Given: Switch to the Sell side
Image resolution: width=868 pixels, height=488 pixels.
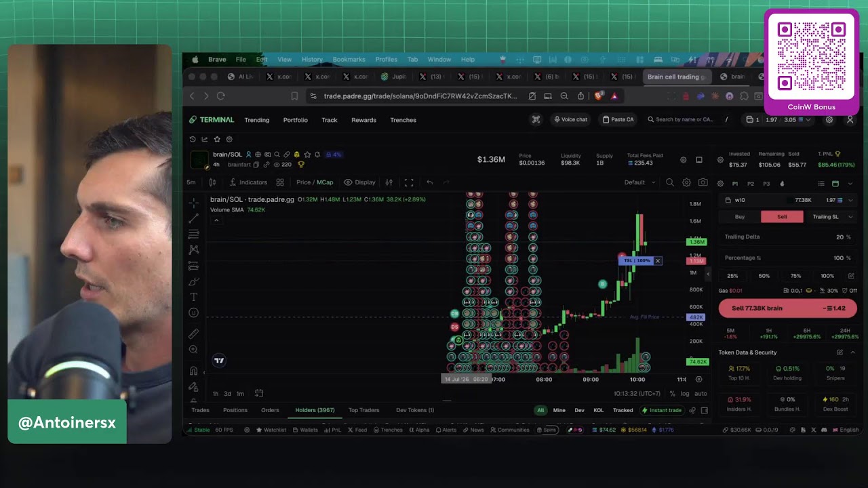Looking at the screenshot, I should [782, 217].
